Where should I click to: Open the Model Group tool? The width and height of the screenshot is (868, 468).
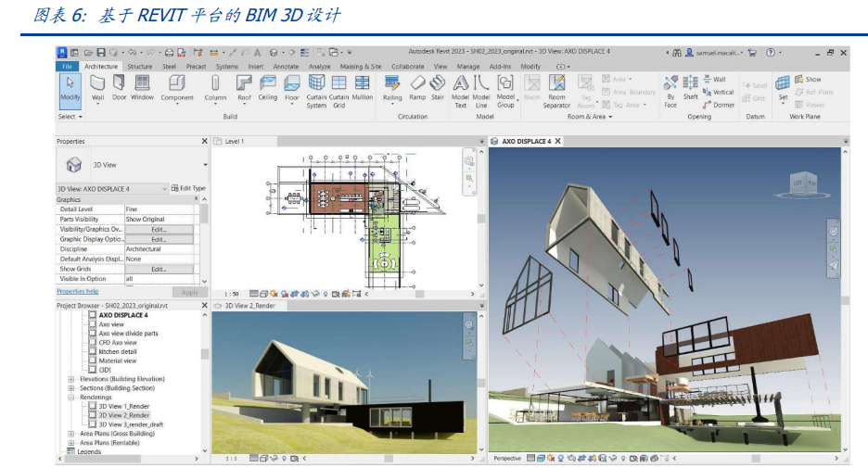[x=504, y=91]
